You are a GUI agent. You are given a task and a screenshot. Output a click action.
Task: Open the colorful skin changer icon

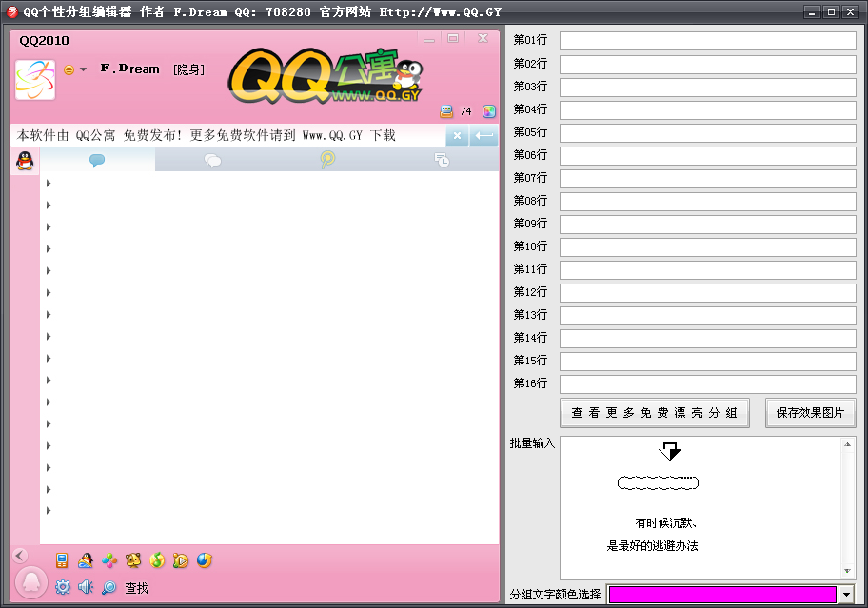(489, 111)
